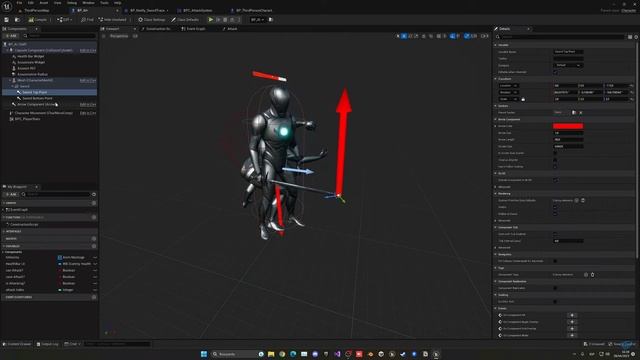Click Hide Unrelated in the toolbar

(112, 20)
